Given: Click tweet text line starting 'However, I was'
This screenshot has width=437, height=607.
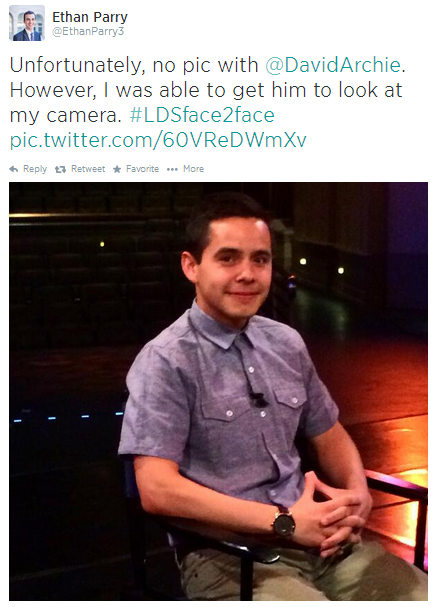Looking at the screenshot, I should (206, 90).
